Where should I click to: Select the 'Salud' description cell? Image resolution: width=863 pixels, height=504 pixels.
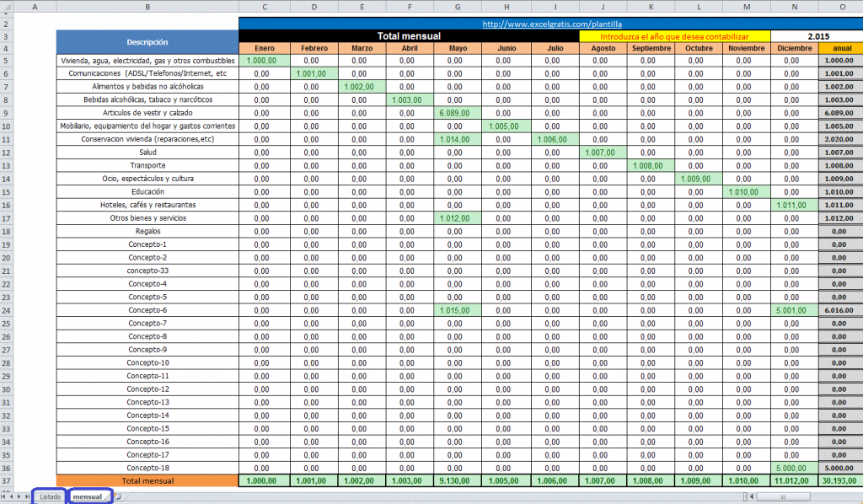tap(147, 153)
